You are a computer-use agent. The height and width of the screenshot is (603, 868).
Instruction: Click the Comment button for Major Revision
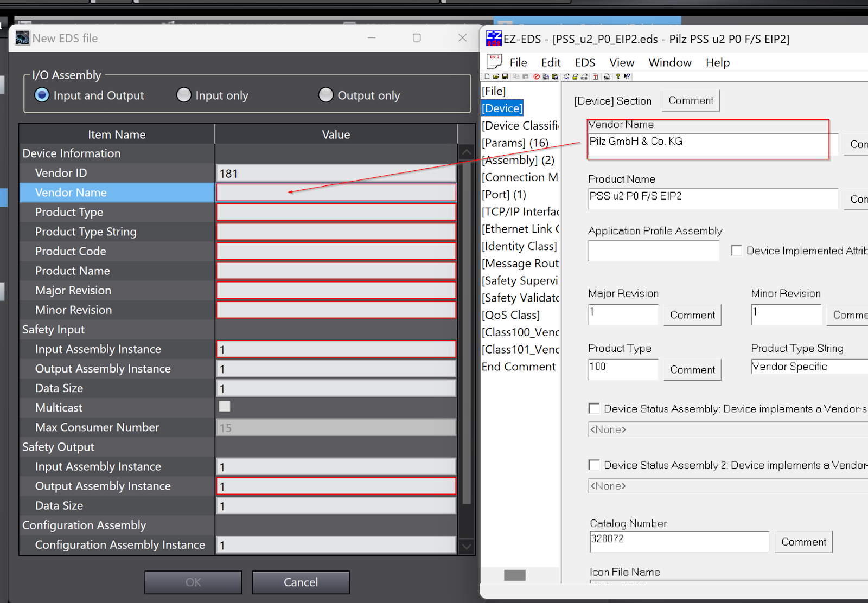coord(692,315)
